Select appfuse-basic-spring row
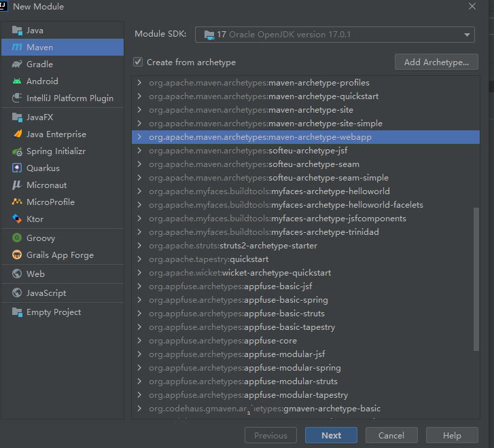The width and height of the screenshot is (494, 448). click(x=306, y=300)
